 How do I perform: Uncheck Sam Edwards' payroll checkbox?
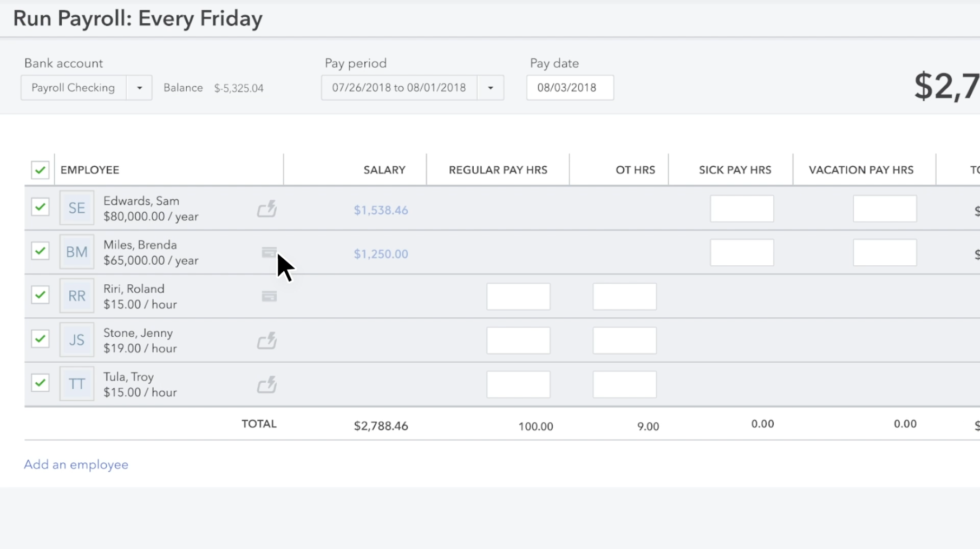(40, 207)
